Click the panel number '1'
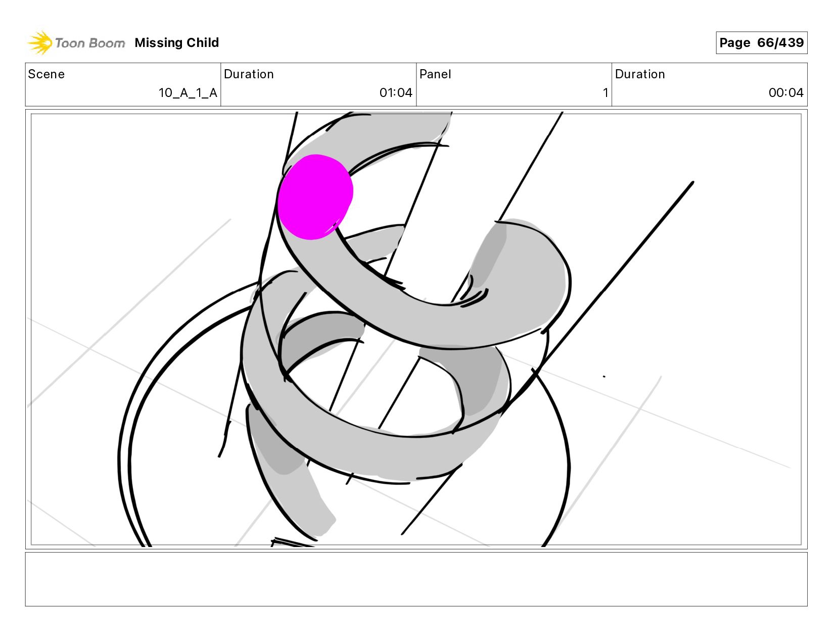834x644 pixels. pyautogui.click(x=605, y=93)
